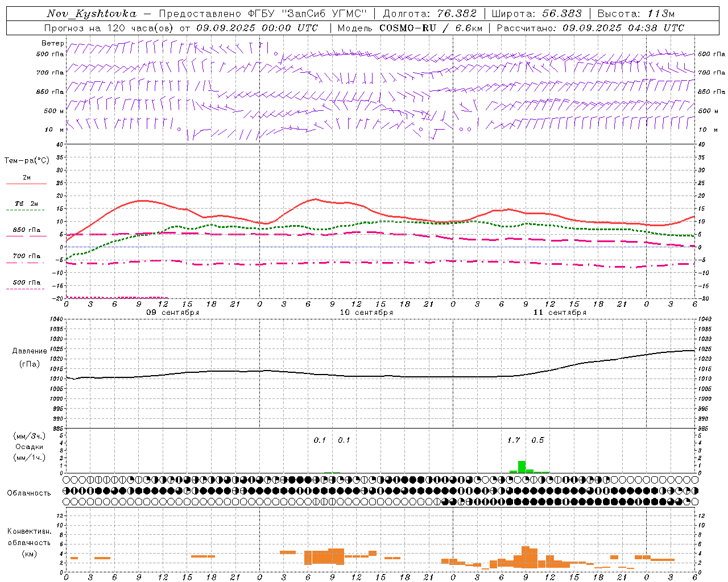
Task: Click the Ветер wind panel label
Action: [x=53, y=43]
